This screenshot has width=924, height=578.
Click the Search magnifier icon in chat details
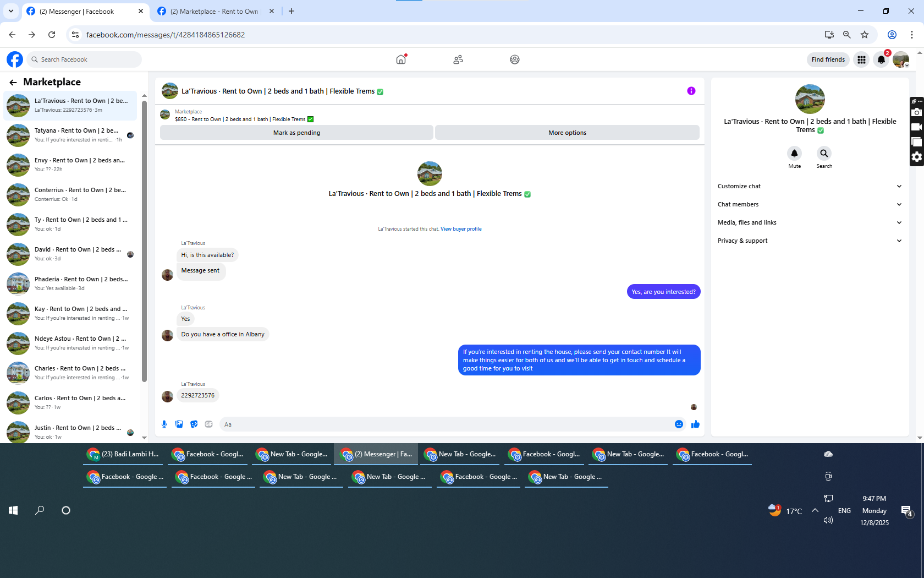tap(824, 153)
